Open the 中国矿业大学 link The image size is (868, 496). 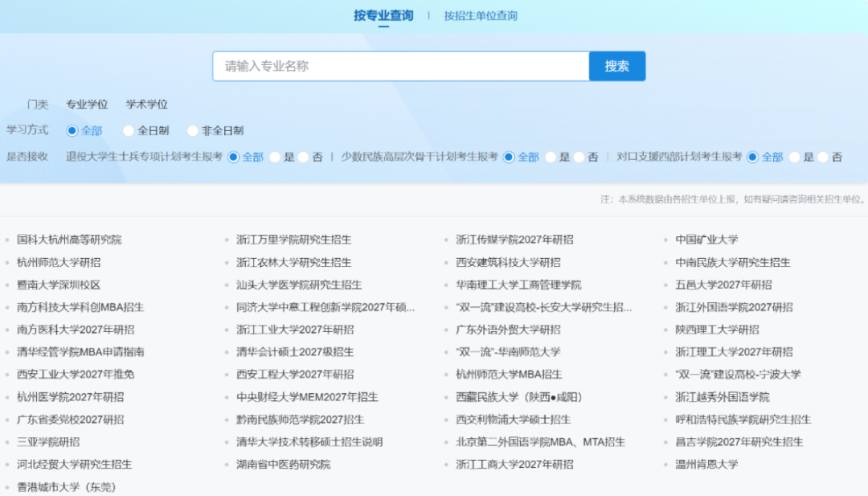(707, 240)
